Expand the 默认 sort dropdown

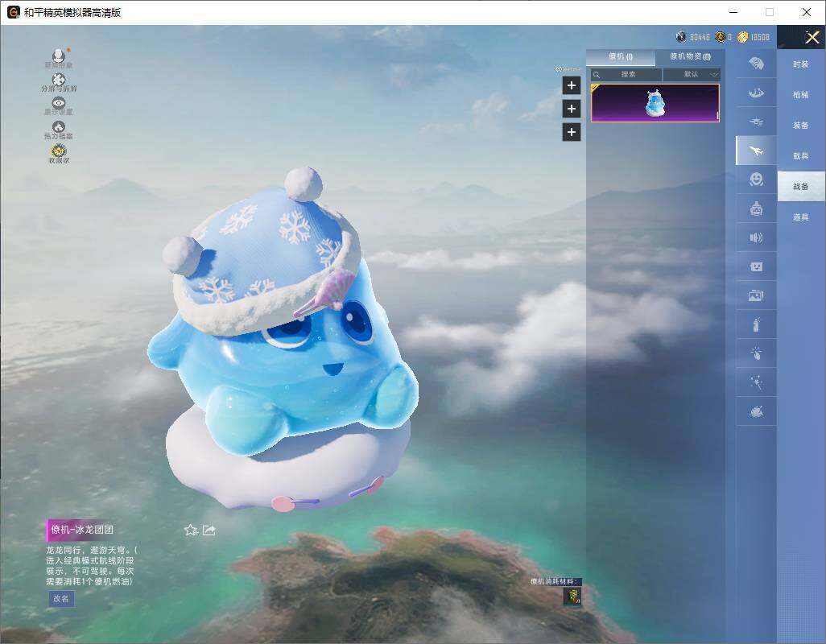(692, 74)
